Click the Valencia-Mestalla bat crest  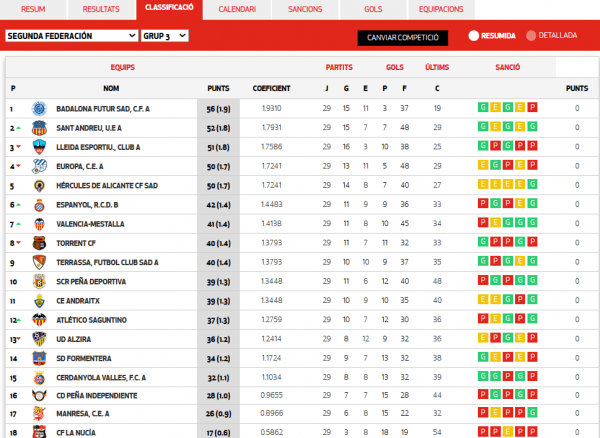39,224
